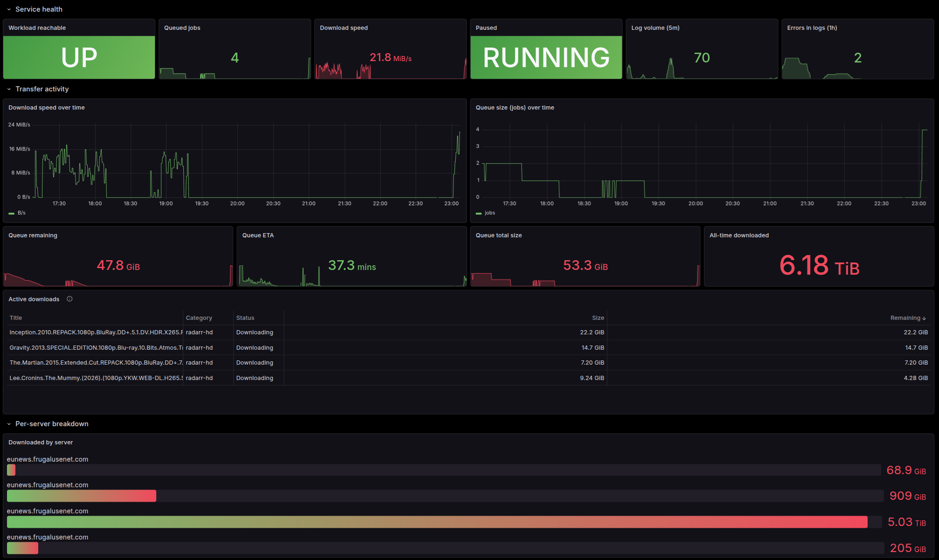Viewport: 939px width, 560px height.
Task: Open the Per-server breakdown row title
Action: click(52, 424)
